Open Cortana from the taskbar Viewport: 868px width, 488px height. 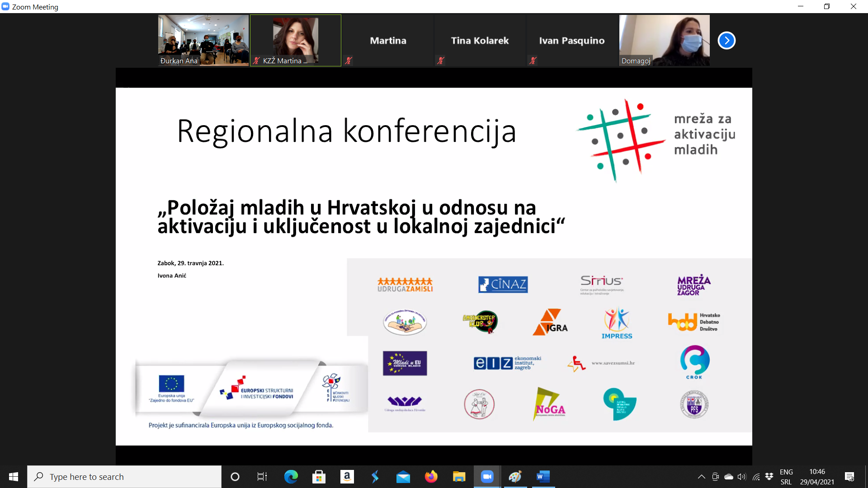point(235,477)
